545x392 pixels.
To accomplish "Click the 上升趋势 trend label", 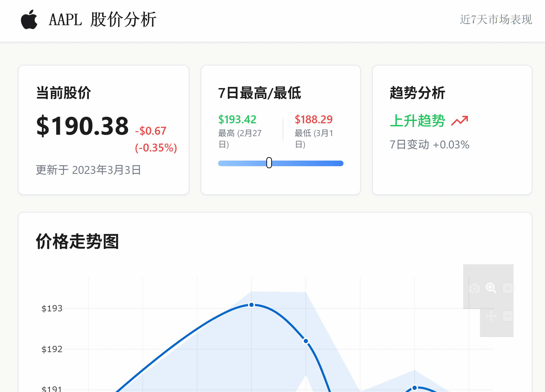I will pyautogui.click(x=417, y=121).
